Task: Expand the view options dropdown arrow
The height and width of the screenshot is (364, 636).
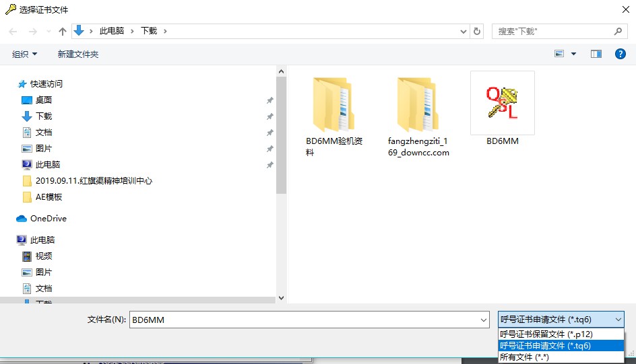Action: pos(574,54)
